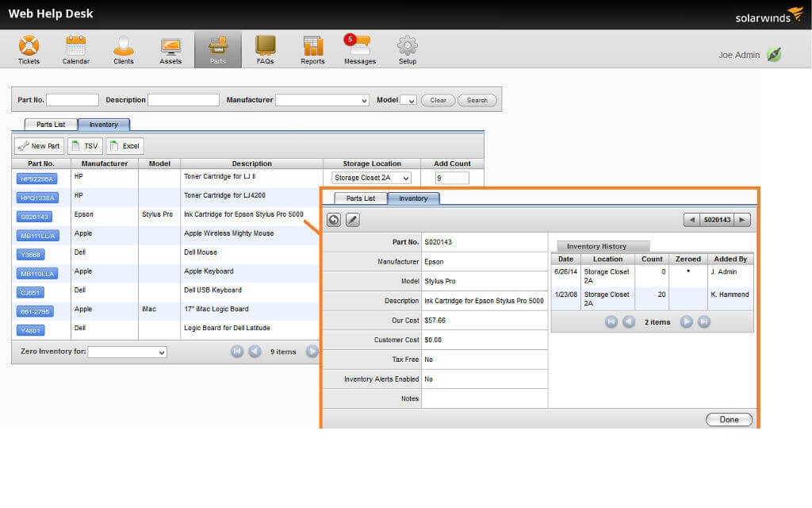Click the pencil edit icon on part details
Viewport: 812px width, 508px height.
pos(352,220)
